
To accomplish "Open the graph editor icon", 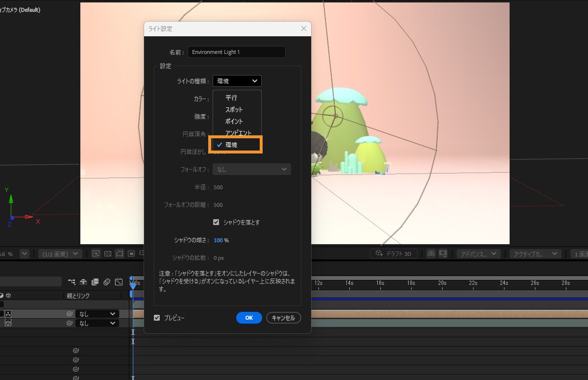I will pos(119,282).
